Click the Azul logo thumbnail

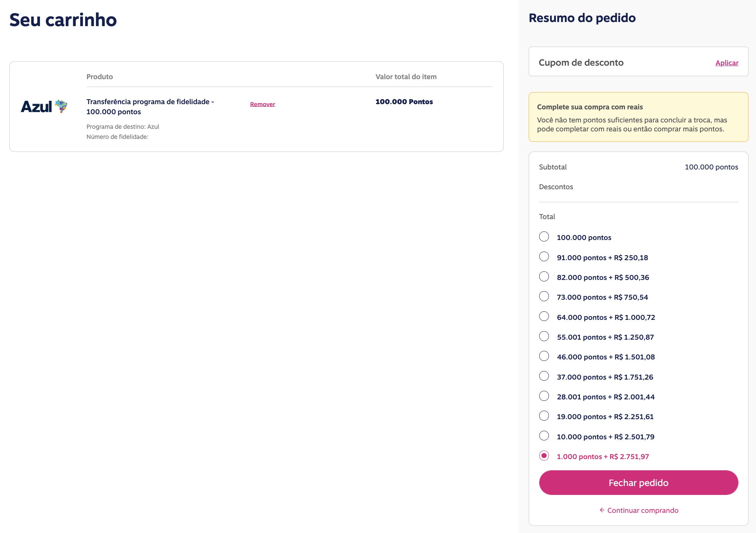(44, 106)
